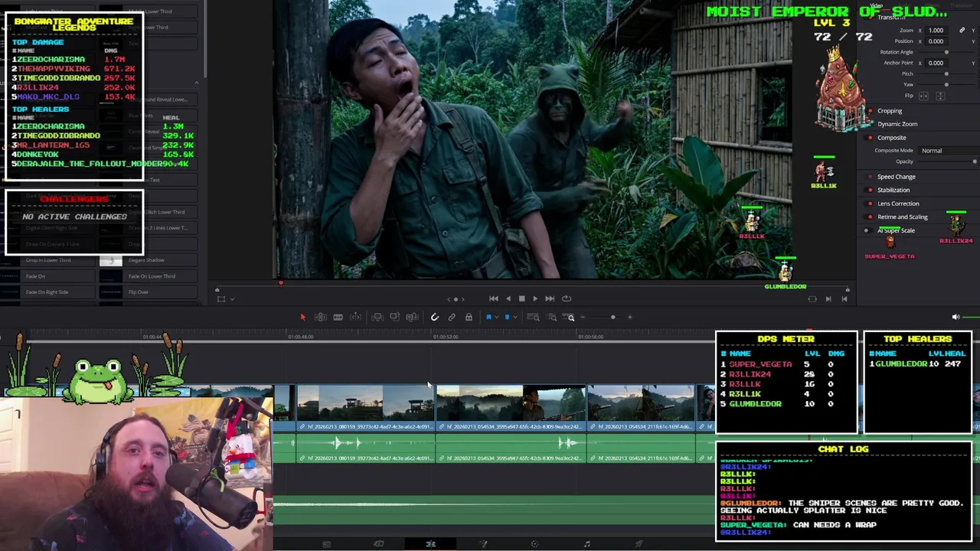This screenshot has height=551, width=980.
Task: Play the timeline in reverse
Action: (x=508, y=298)
